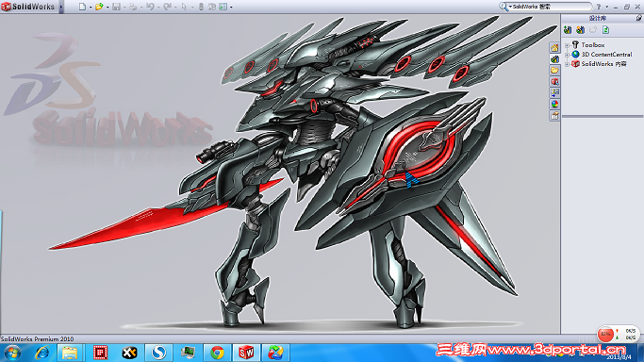Click the SolidWorks Premium 2010 status text

pos(37,339)
